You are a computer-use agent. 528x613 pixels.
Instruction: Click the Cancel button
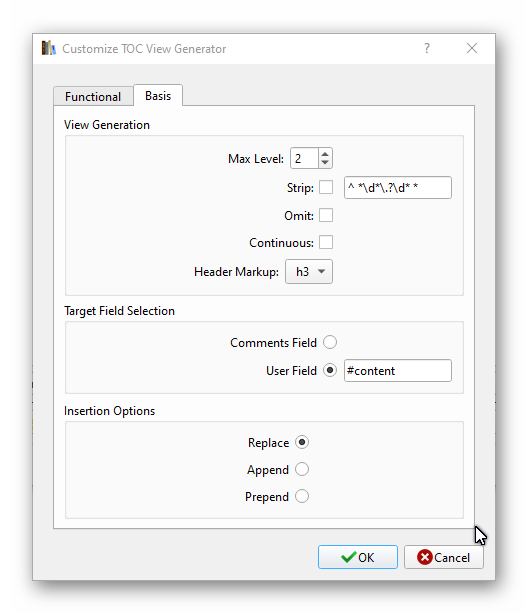click(x=444, y=557)
